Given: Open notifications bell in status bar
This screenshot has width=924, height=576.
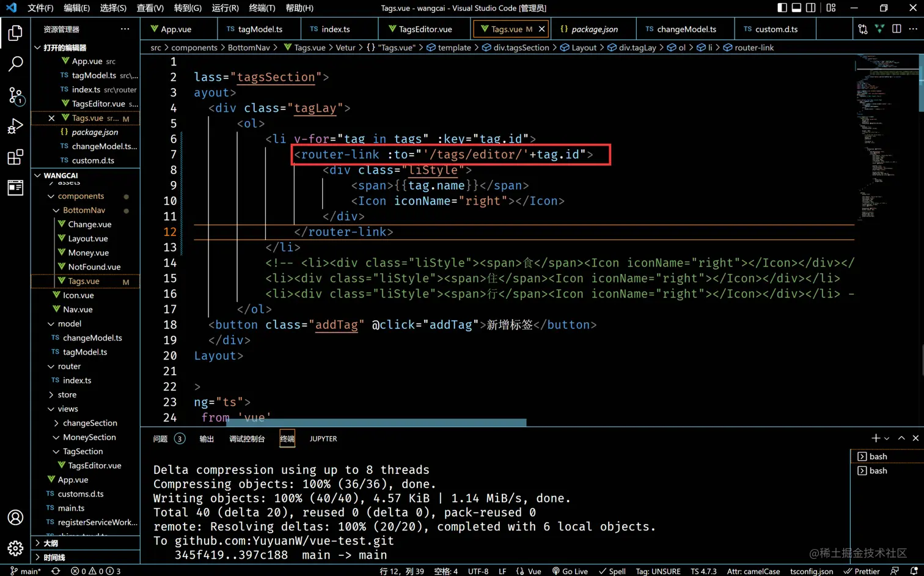Looking at the screenshot, I should point(914,571).
